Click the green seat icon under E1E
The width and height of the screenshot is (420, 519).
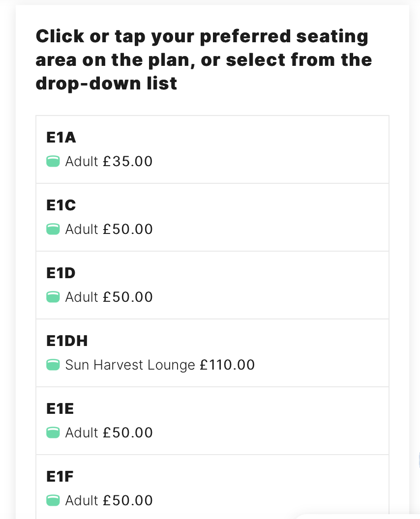pos(53,432)
